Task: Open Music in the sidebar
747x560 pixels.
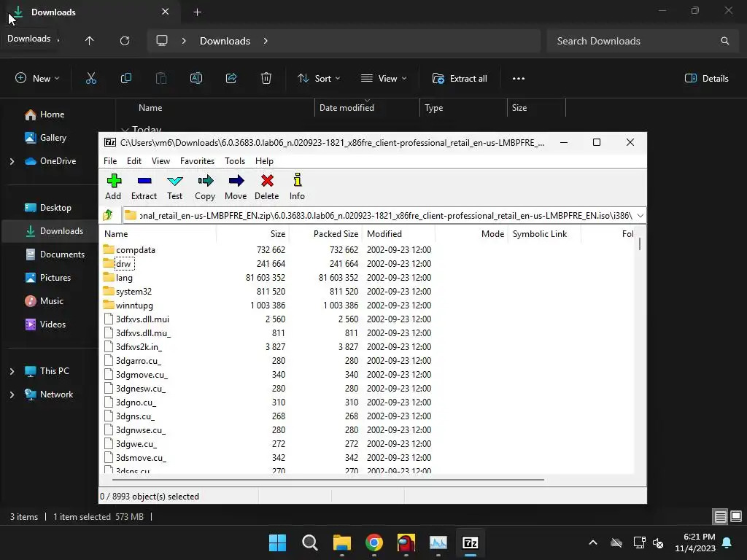Action: pos(52,301)
